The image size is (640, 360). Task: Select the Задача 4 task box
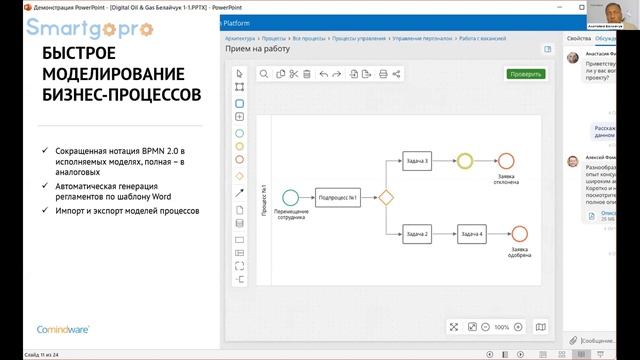[x=472, y=234]
